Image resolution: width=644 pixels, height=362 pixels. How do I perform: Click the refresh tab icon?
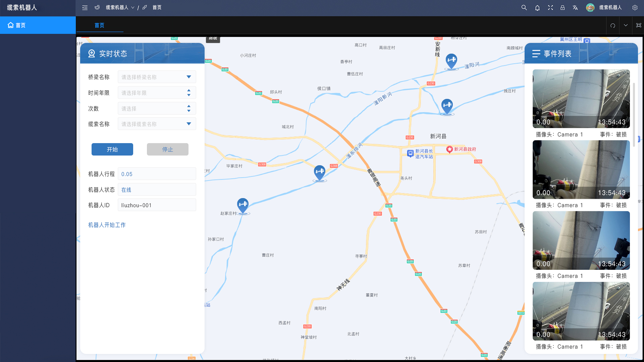pos(613,25)
